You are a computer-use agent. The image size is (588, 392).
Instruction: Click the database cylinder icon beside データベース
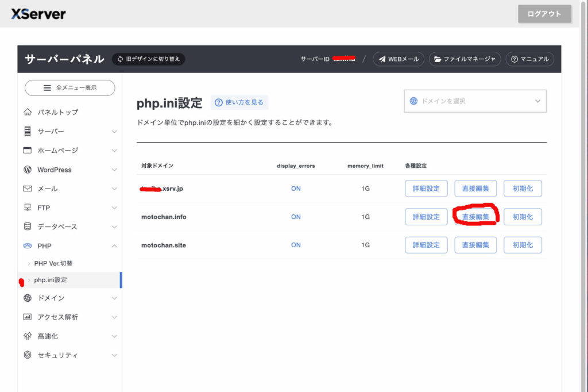click(28, 226)
